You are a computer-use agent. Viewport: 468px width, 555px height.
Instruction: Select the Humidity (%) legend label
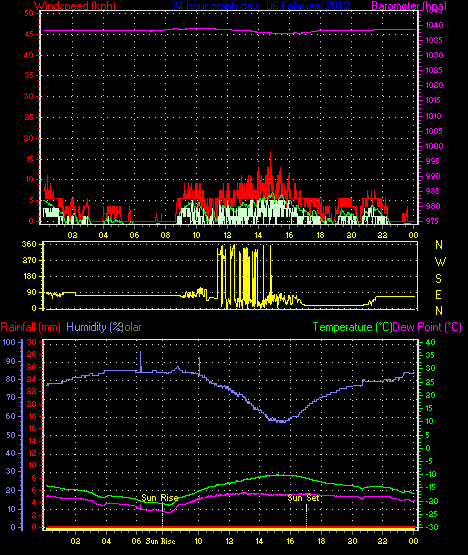(94, 327)
